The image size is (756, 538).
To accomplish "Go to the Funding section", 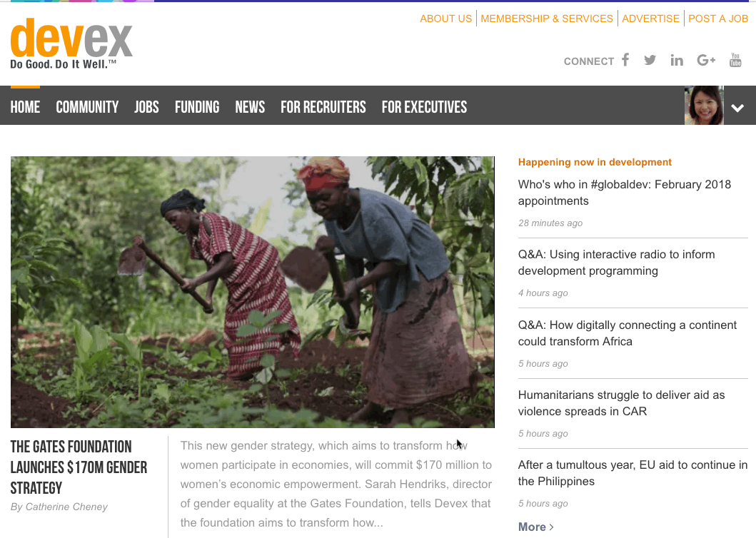I will (197, 107).
